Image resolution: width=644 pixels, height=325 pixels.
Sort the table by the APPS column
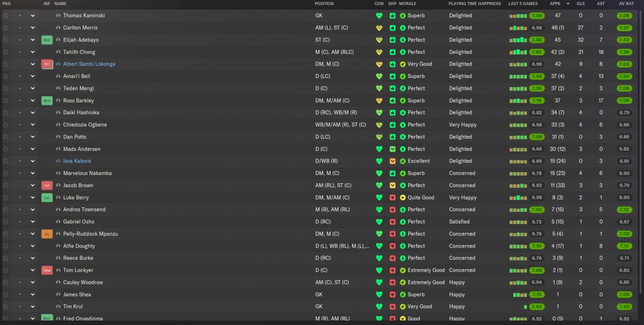(555, 4)
